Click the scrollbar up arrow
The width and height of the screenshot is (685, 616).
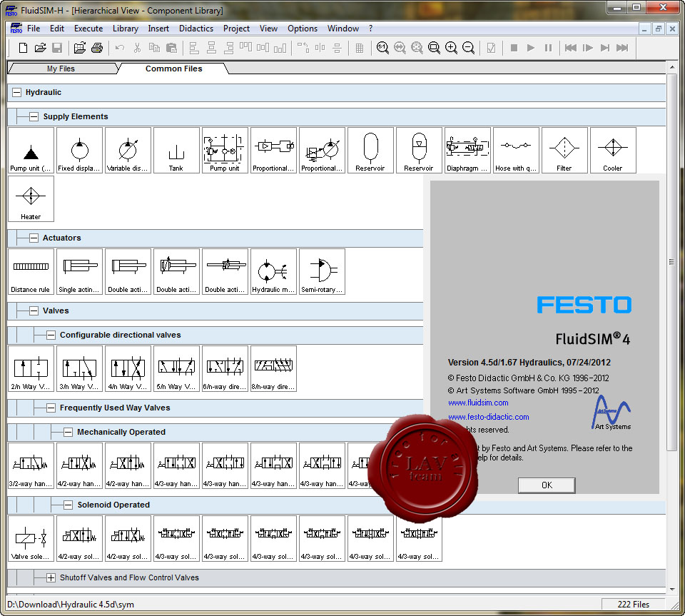[x=672, y=67]
